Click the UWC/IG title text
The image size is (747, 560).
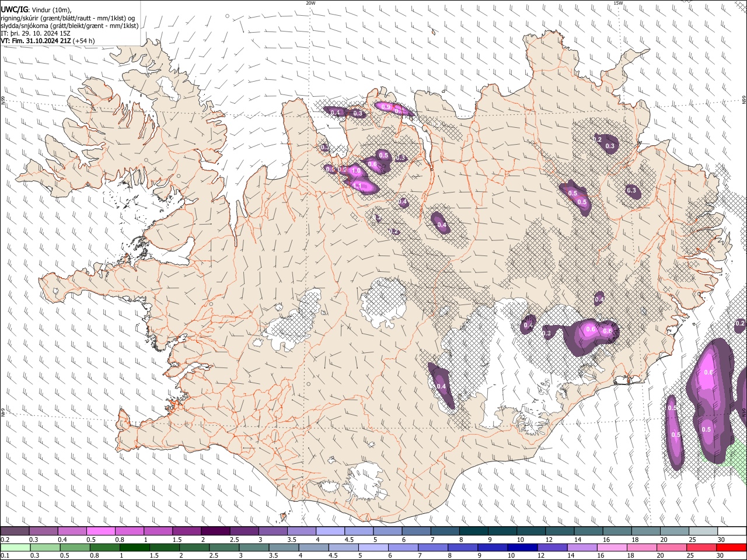pyautogui.click(x=14, y=9)
